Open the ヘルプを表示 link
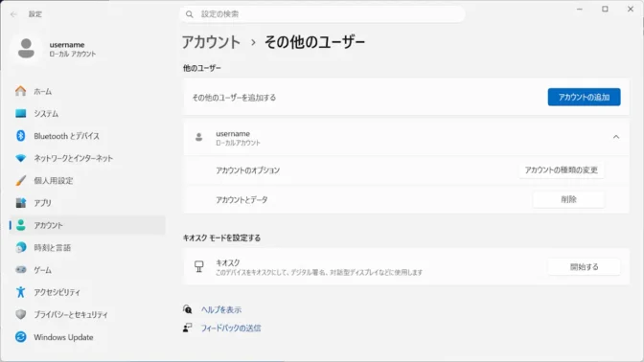The height and width of the screenshot is (362, 644). click(x=221, y=309)
